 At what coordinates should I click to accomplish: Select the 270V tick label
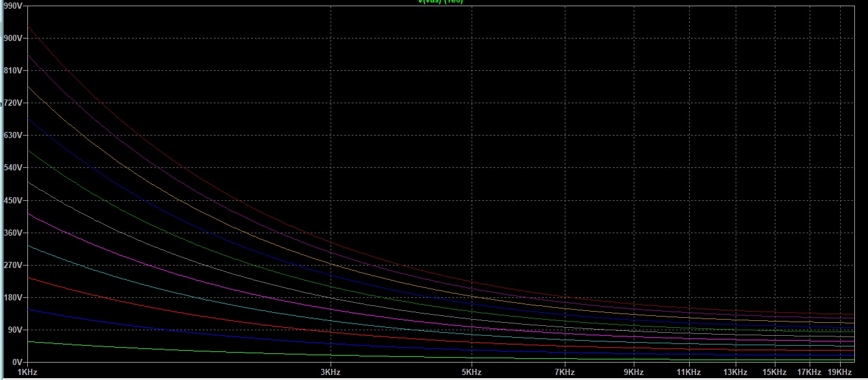(x=12, y=265)
